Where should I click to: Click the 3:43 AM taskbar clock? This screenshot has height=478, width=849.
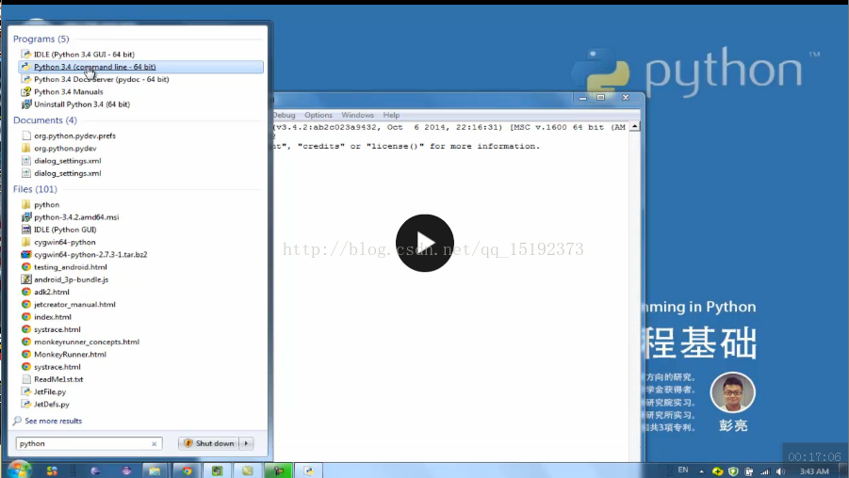(x=814, y=471)
